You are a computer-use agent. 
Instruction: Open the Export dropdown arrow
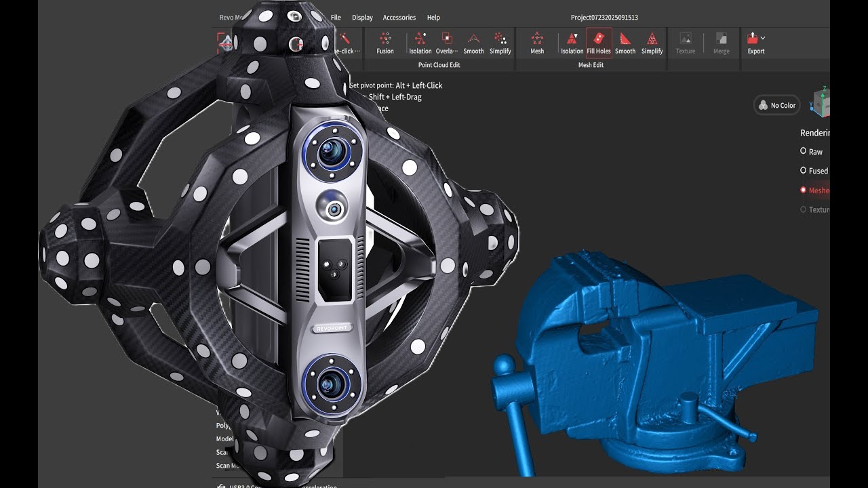pos(763,38)
